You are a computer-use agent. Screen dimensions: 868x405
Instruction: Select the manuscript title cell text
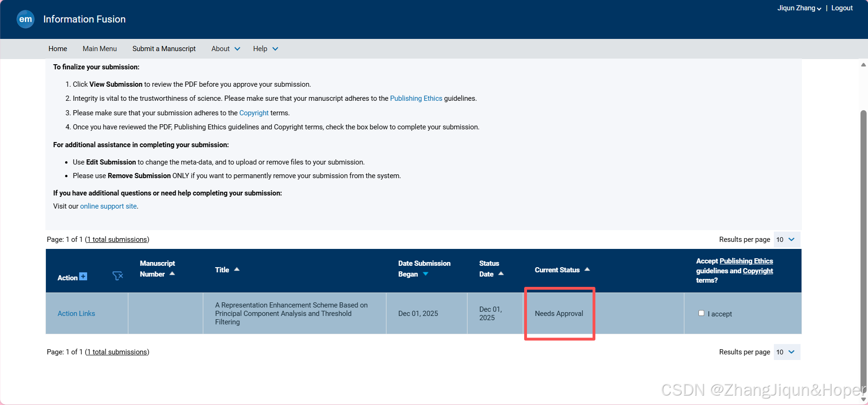[x=291, y=314]
